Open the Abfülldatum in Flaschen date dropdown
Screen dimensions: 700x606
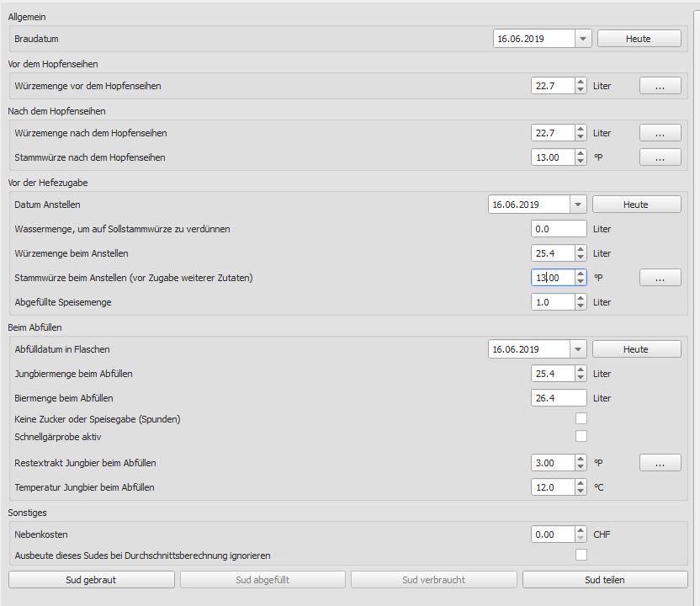point(578,349)
